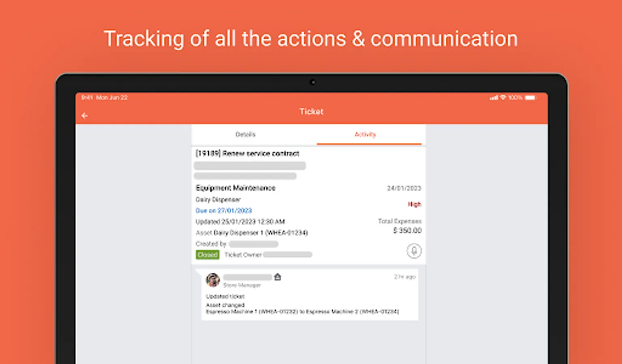Screen dimensions: 622x364
Task: Click the $350.00 total expenses amount
Action: pos(407,230)
